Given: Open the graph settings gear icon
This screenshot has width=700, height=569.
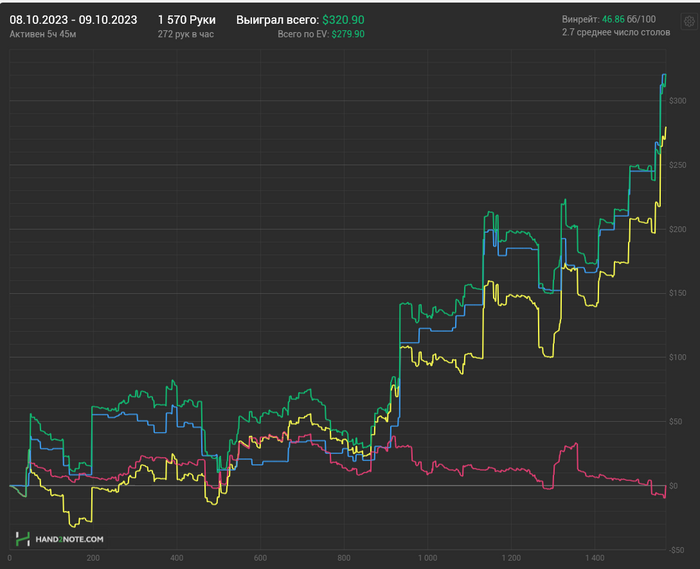Looking at the screenshot, I should pos(689,21).
